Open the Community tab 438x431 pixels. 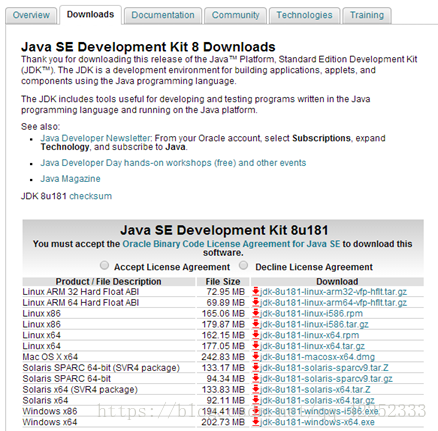(235, 15)
